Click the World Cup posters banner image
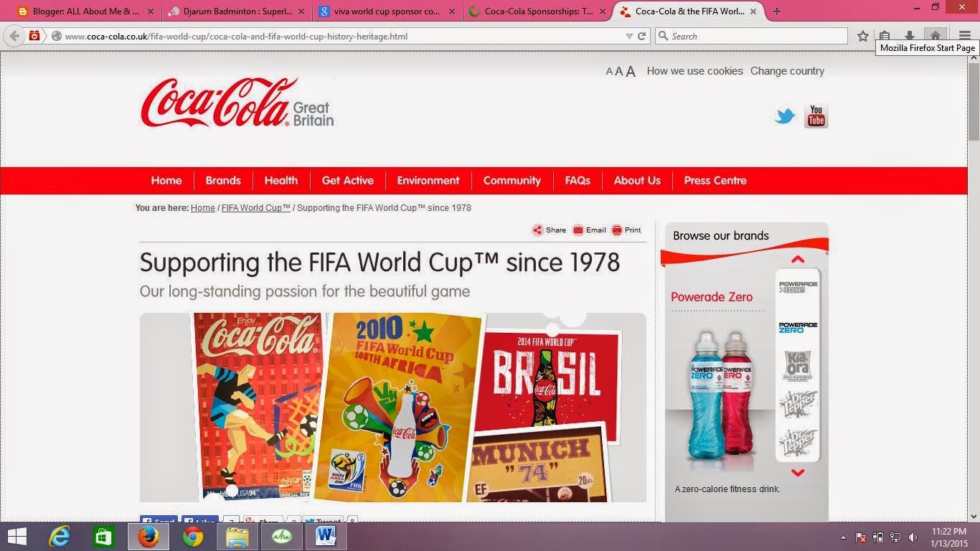 pos(393,408)
